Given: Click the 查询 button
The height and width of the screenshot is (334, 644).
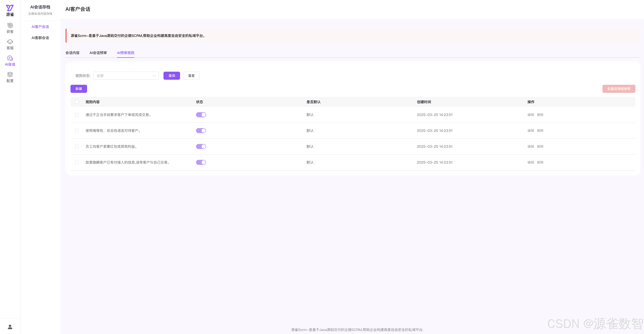Looking at the screenshot, I should pyautogui.click(x=172, y=76).
